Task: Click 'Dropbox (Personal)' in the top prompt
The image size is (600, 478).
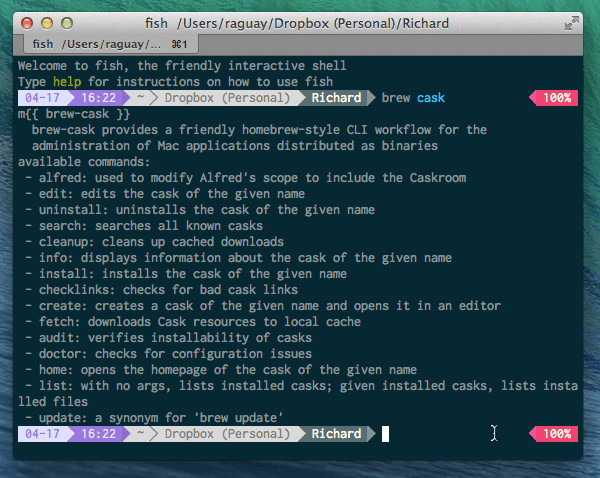Action: coord(227,98)
